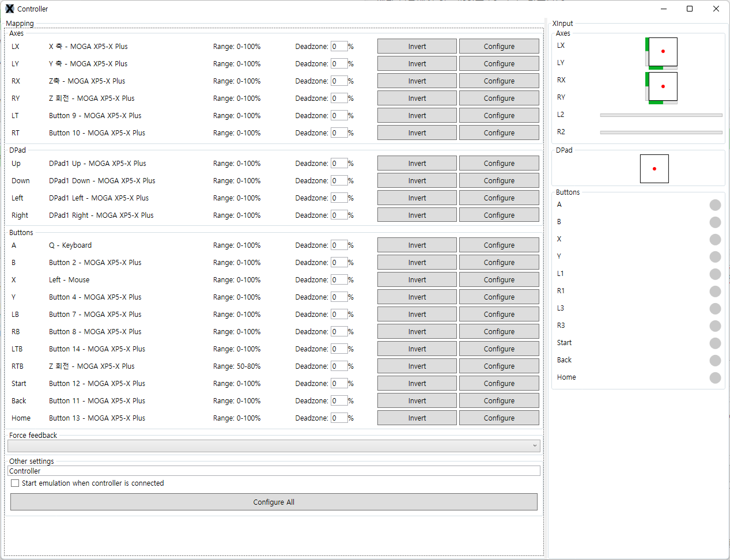Click the L1 button indicator circle

coord(715,274)
